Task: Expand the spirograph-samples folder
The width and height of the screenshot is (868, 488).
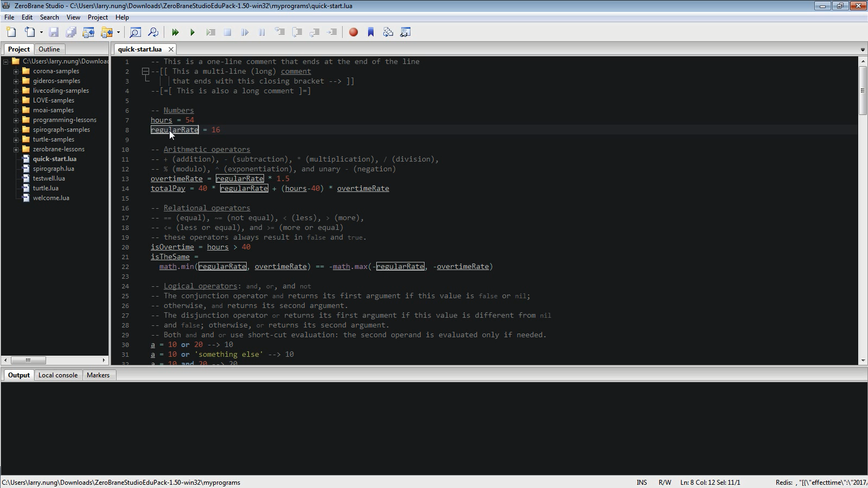Action: pyautogui.click(x=16, y=130)
